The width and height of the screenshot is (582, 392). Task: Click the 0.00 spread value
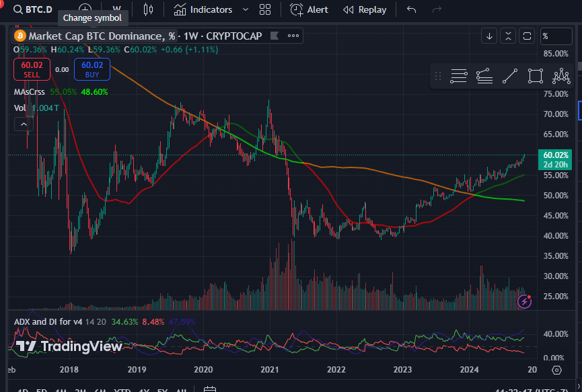tap(62, 70)
